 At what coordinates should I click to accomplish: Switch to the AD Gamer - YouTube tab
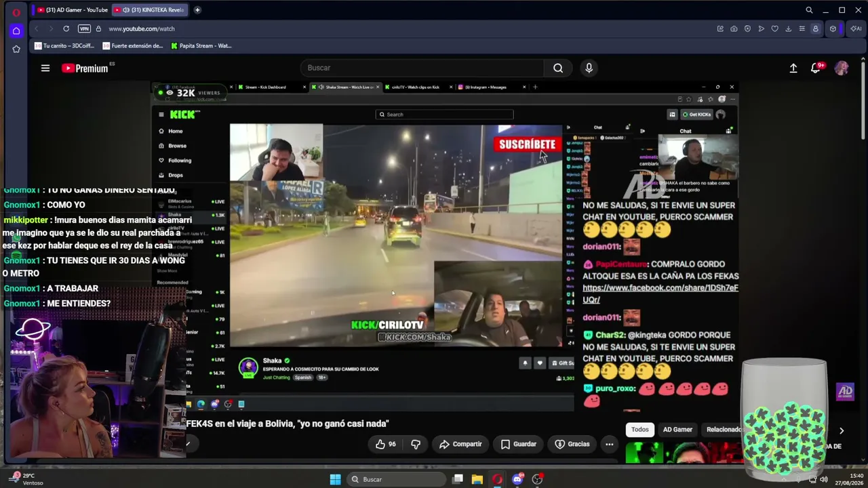point(71,9)
